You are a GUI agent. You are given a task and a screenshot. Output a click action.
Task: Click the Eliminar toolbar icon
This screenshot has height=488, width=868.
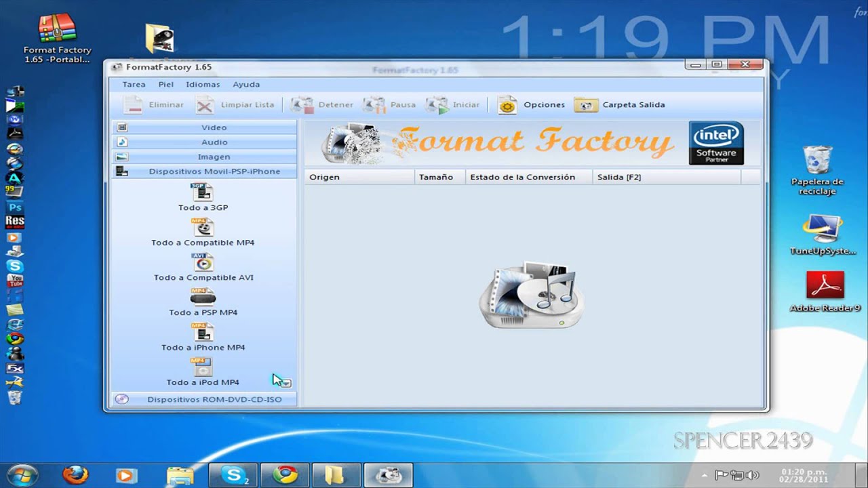(134, 105)
